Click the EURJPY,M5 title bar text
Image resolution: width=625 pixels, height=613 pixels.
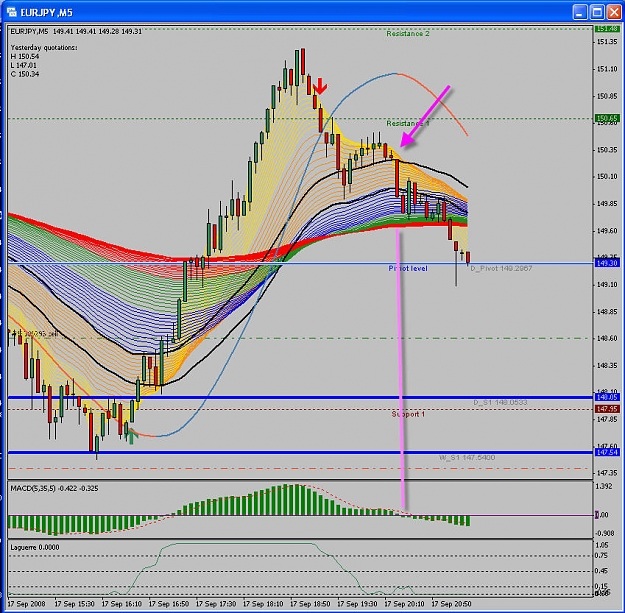(x=46, y=13)
